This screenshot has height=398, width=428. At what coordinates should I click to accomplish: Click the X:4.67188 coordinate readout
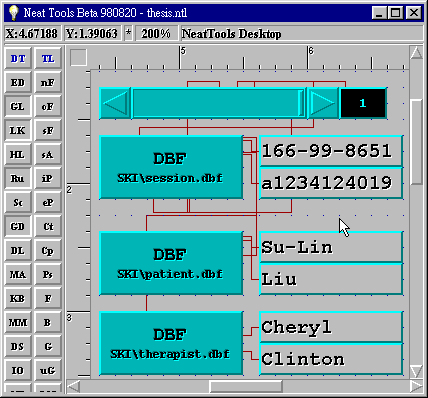(x=32, y=34)
